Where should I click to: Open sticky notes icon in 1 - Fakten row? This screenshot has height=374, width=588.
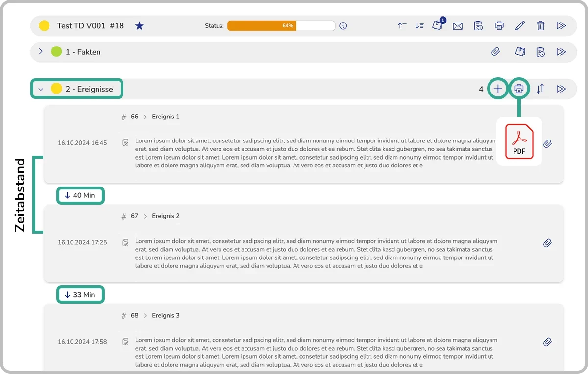pos(520,52)
